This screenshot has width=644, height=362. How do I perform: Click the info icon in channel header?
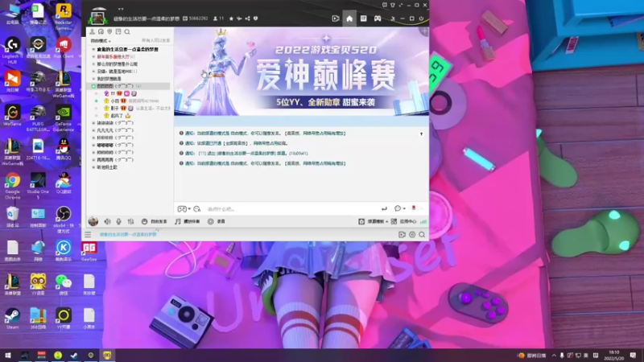point(255,19)
